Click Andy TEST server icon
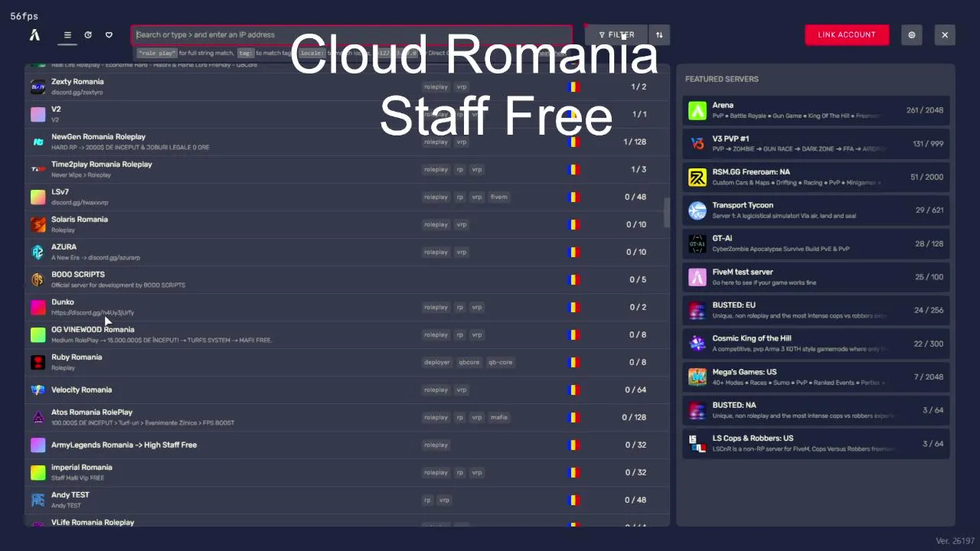This screenshot has height=551, width=980. [x=38, y=500]
